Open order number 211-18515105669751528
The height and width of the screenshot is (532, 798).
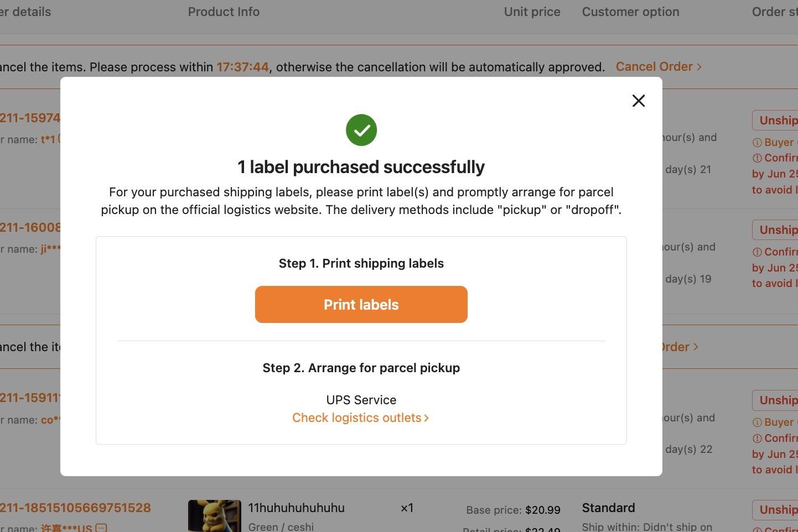coord(75,508)
